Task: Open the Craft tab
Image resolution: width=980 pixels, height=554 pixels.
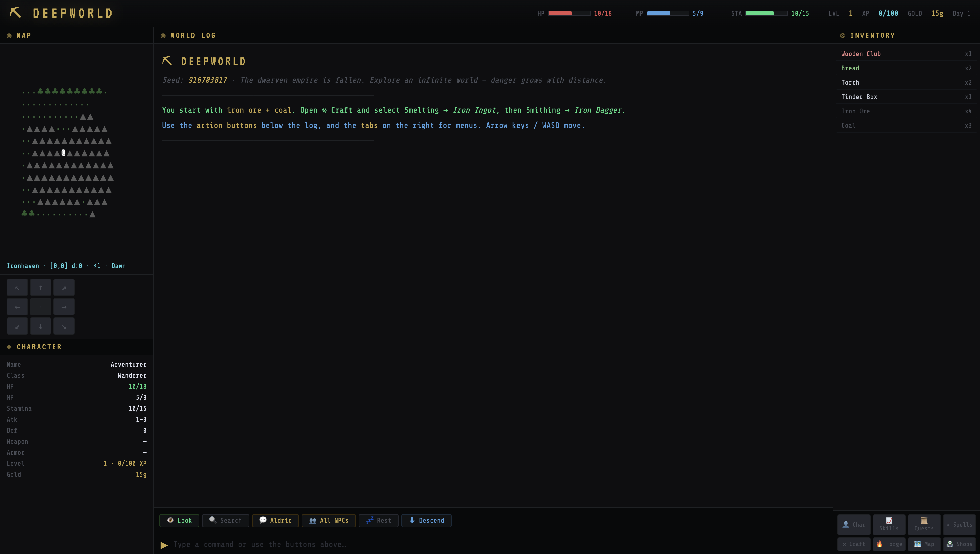Action: (x=854, y=544)
